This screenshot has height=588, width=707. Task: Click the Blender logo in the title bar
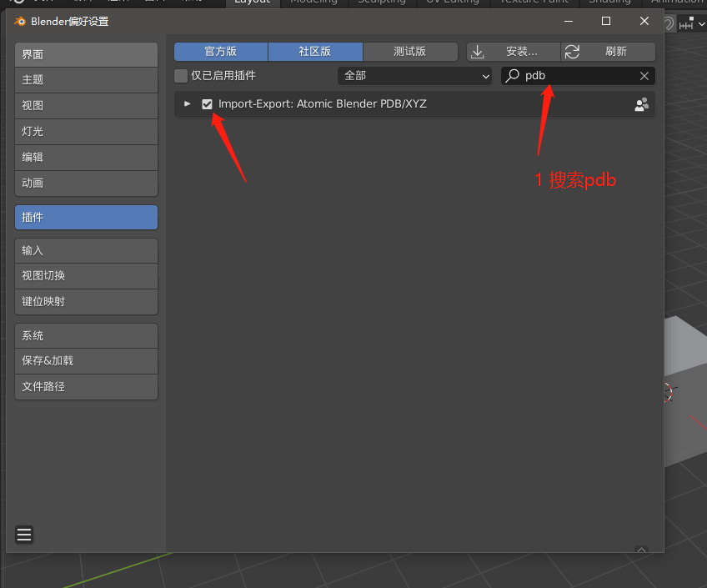(x=20, y=21)
